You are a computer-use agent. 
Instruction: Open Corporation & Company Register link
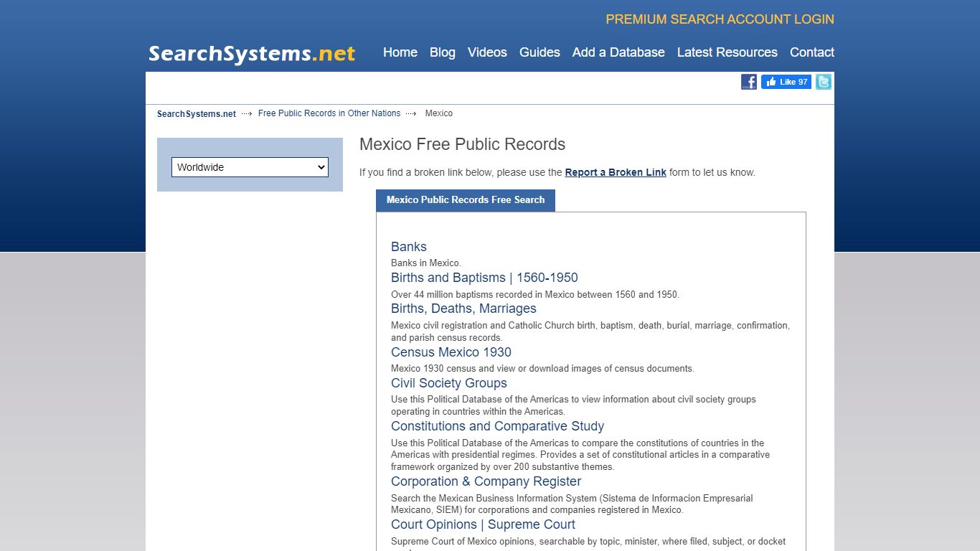(x=486, y=481)
